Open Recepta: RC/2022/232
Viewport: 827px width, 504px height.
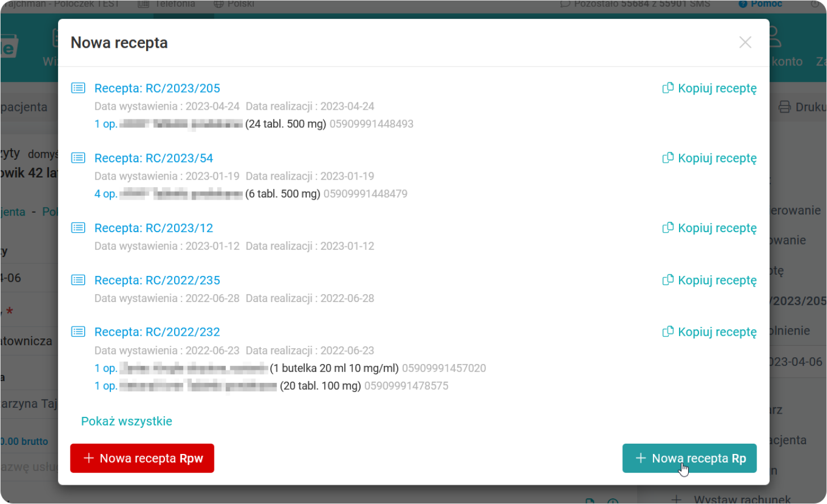(157, 332)
